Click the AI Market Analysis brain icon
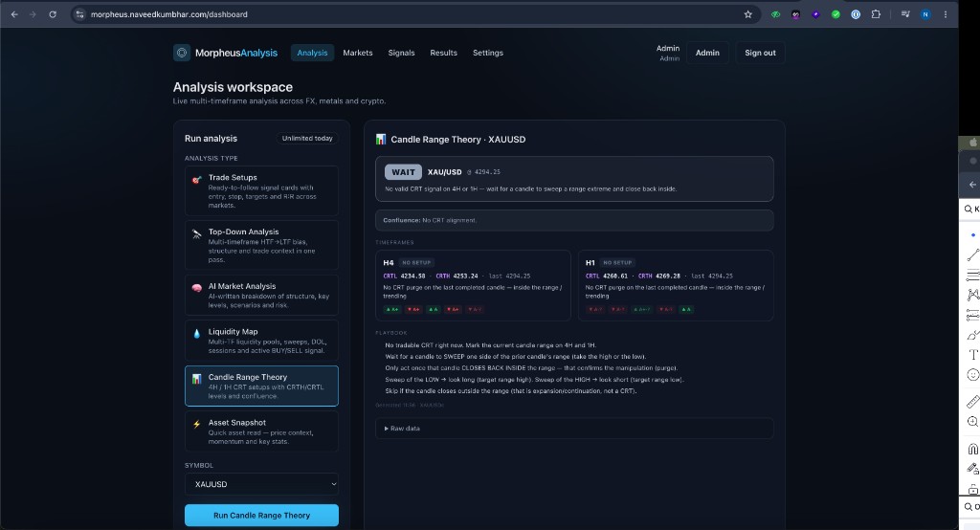 point(197,288)
